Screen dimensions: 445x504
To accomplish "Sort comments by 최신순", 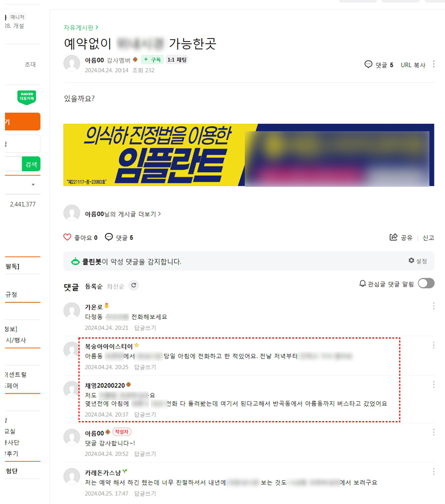I will (x=115, y=286).
